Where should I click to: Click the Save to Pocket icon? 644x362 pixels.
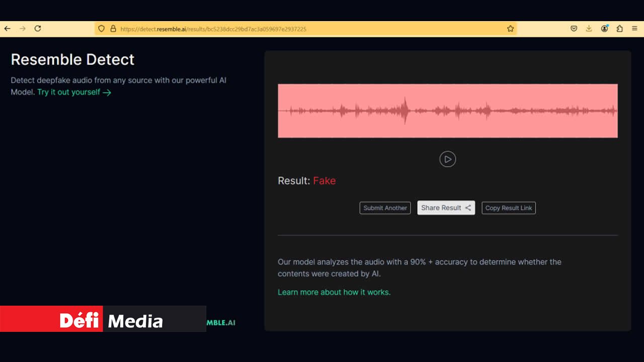(574, 29)
